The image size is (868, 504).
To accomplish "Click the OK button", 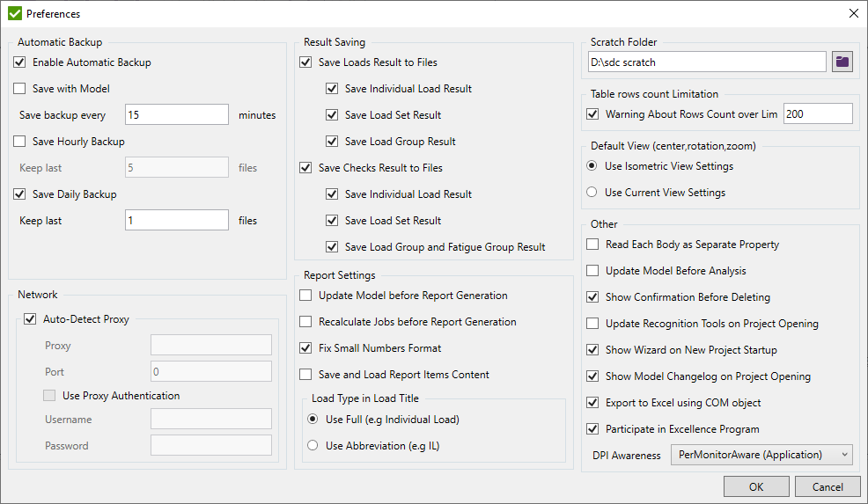I will (x=756, y=486).
